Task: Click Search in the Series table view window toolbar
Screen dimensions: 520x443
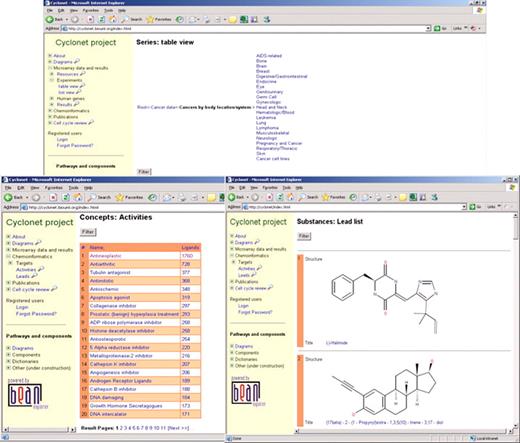Action: [132, 20]
